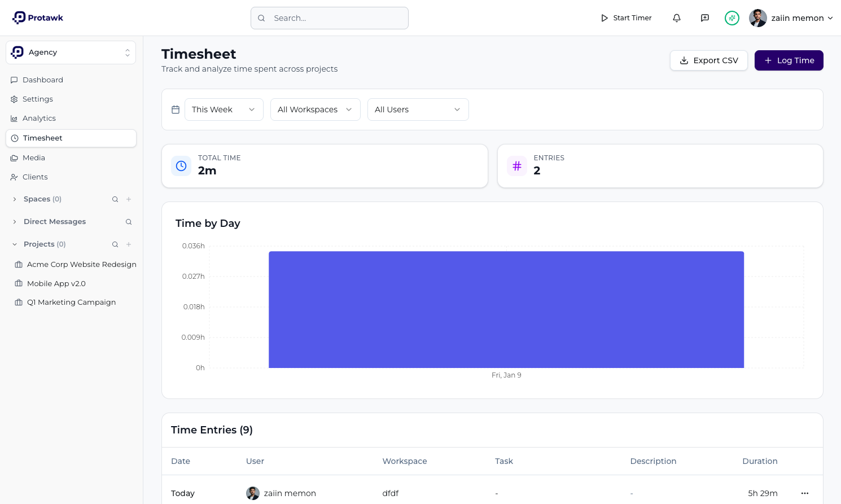Click the green status icon near profile
Screen dimensions: 841x504
[732, 17]
